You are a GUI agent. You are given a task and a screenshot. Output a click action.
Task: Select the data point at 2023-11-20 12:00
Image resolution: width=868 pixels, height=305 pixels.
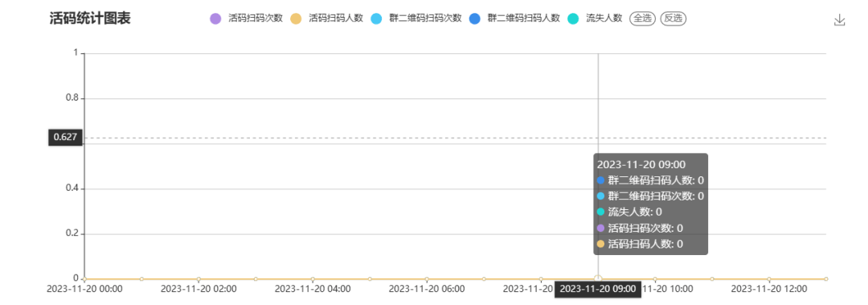pos(769,279)
